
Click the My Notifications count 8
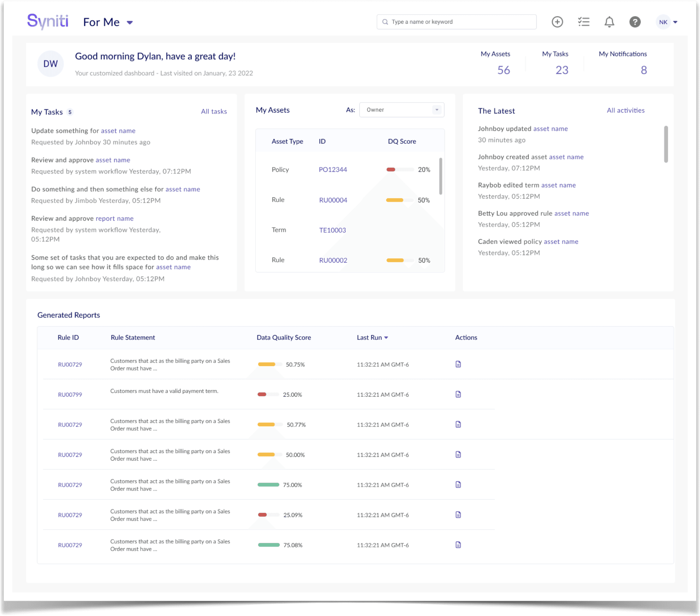pyautogui.click(x=644, y=70)
